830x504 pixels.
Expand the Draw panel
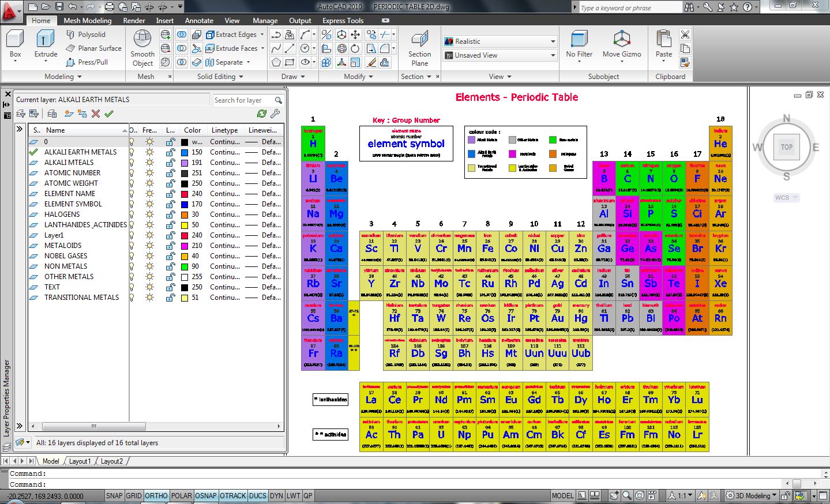[x=293, y=76]
